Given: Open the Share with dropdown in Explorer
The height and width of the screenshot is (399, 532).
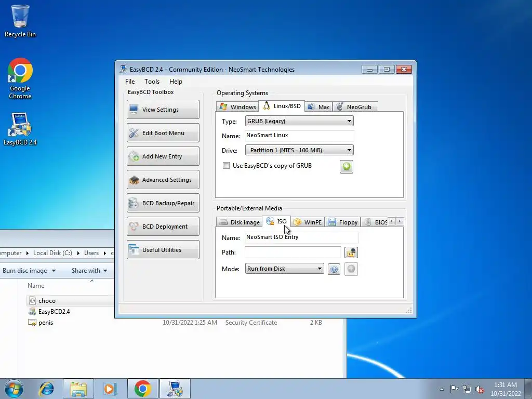Looking at the screenshot, I should point(89,270).
